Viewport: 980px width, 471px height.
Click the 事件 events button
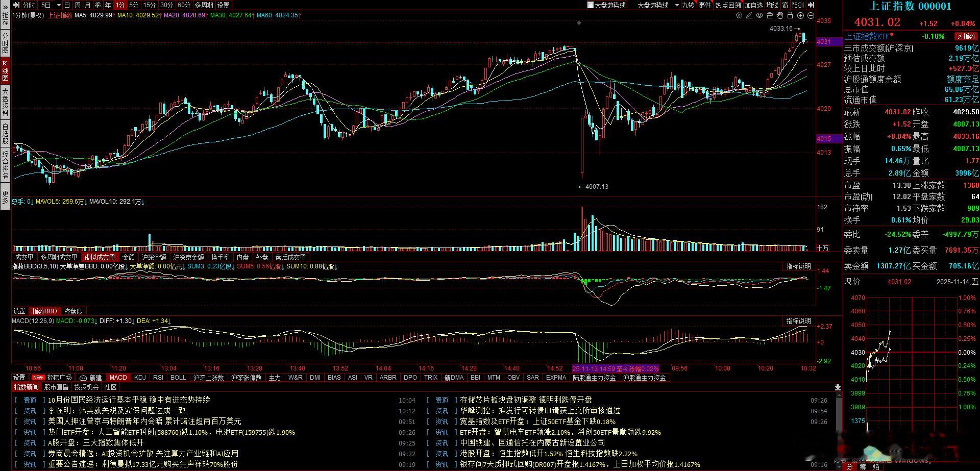point(705,5)
